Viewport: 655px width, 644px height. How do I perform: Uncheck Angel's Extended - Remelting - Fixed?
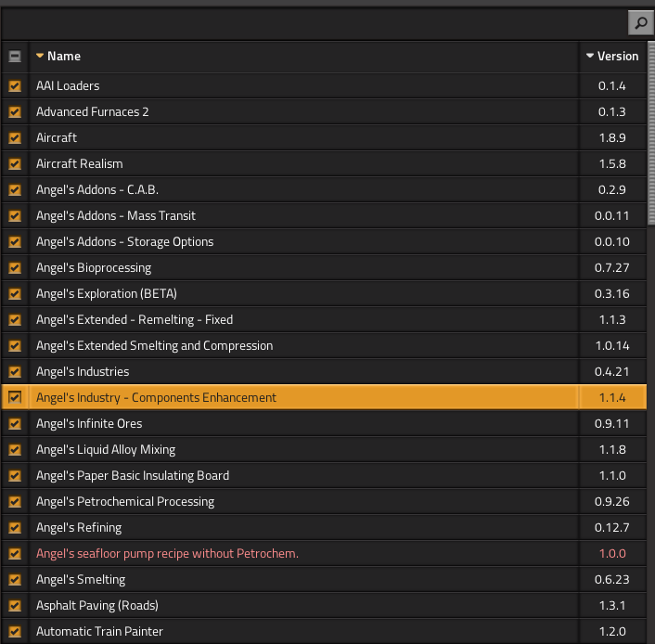[x=15, y=319]
